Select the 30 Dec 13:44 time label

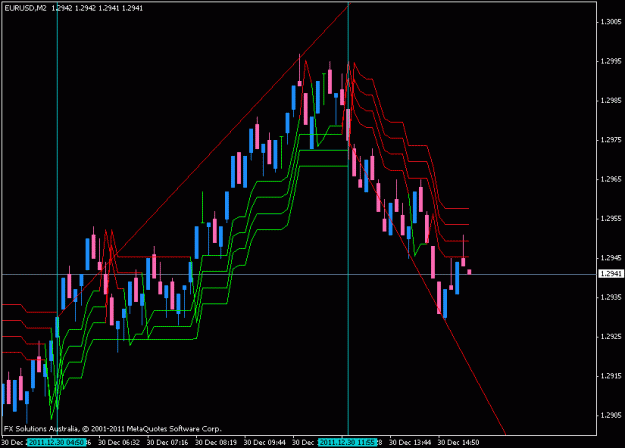pyautogui.click(x=410, y=442)
